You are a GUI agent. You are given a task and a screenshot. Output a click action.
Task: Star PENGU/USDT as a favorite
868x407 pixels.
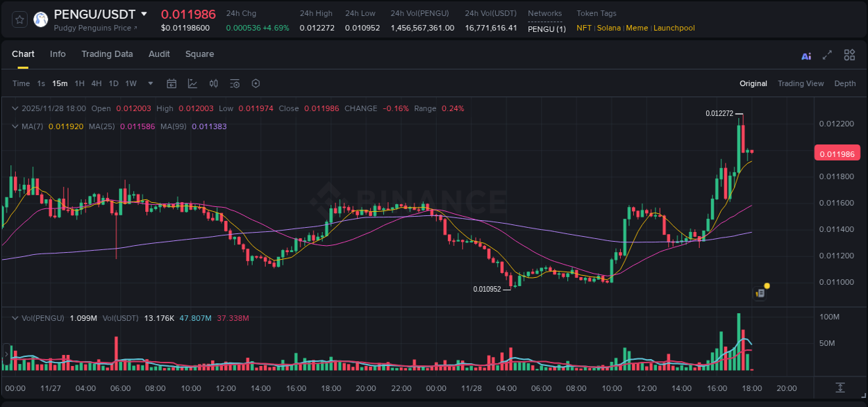tap(19, 19)
